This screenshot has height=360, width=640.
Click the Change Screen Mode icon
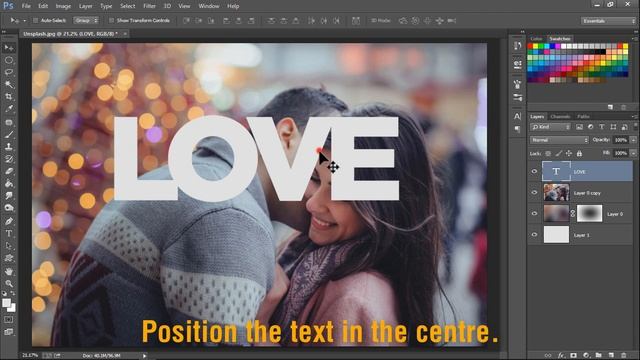[x=9, y=332]
